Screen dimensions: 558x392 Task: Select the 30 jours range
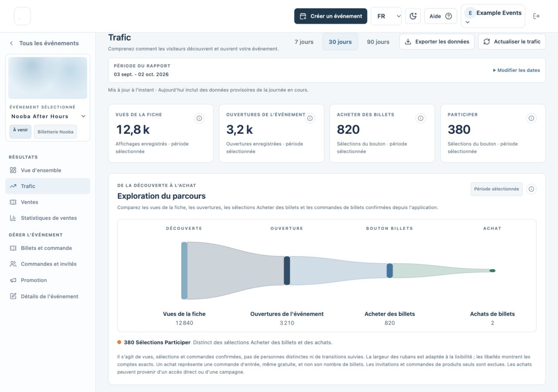click(340, 42)
